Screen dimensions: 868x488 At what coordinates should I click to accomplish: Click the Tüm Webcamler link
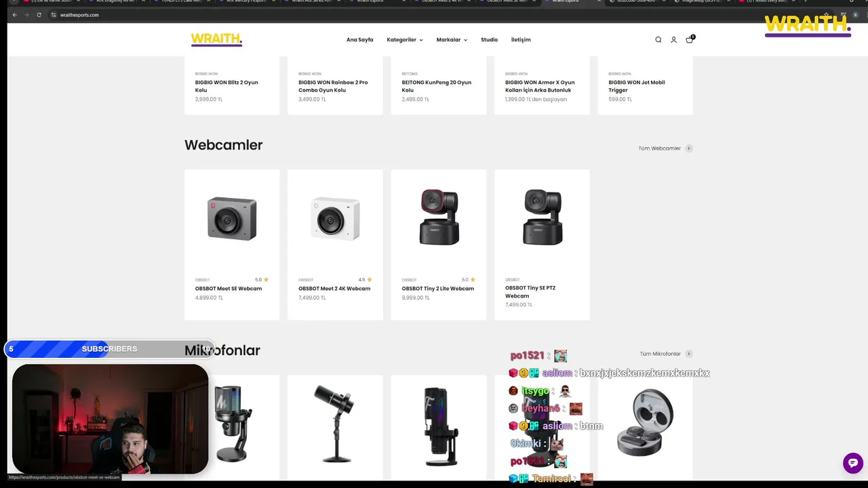(x=659, y=148)
